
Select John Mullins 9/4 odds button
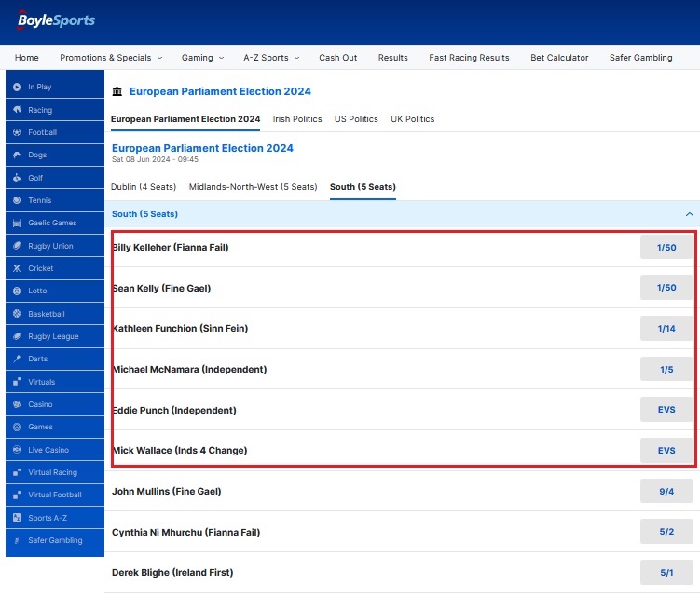[x=666, y=491]
